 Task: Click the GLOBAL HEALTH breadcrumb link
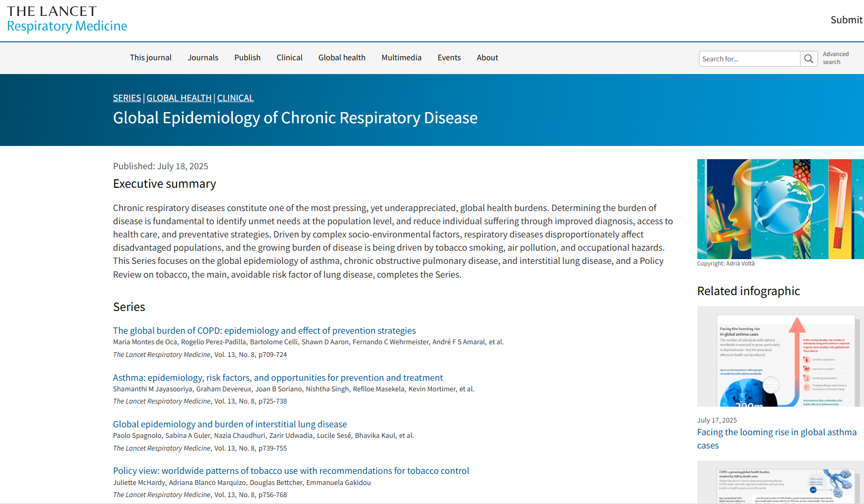[179, 98]
